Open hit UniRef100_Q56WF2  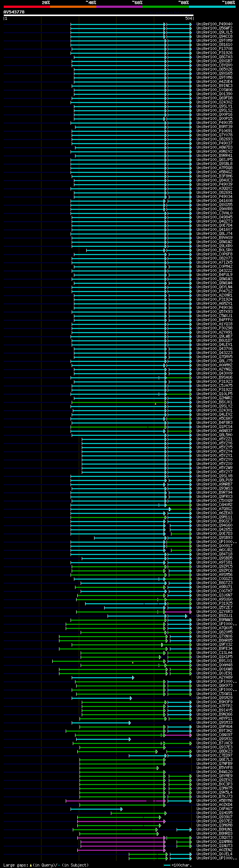tap(214, 28)
